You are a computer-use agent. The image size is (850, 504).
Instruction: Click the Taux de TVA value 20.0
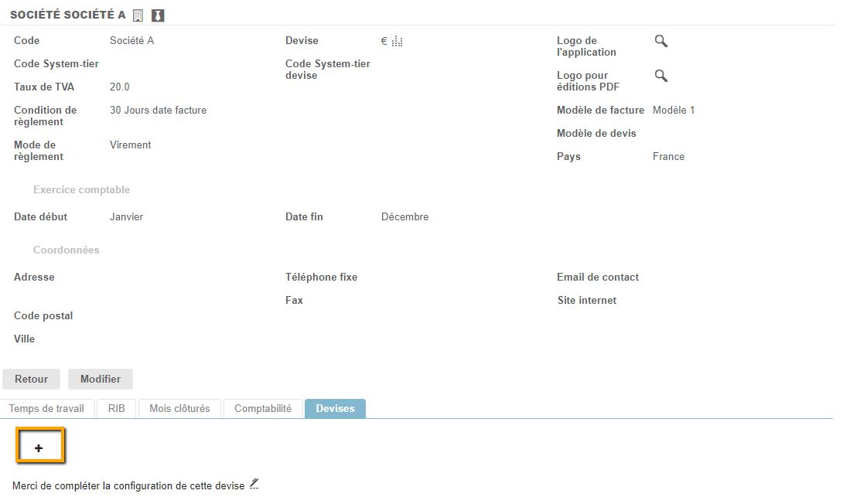point(120,87)
